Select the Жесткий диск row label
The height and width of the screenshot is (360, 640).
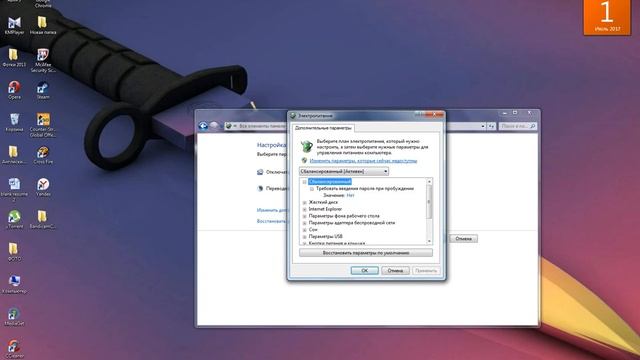(x=323, y=202)
